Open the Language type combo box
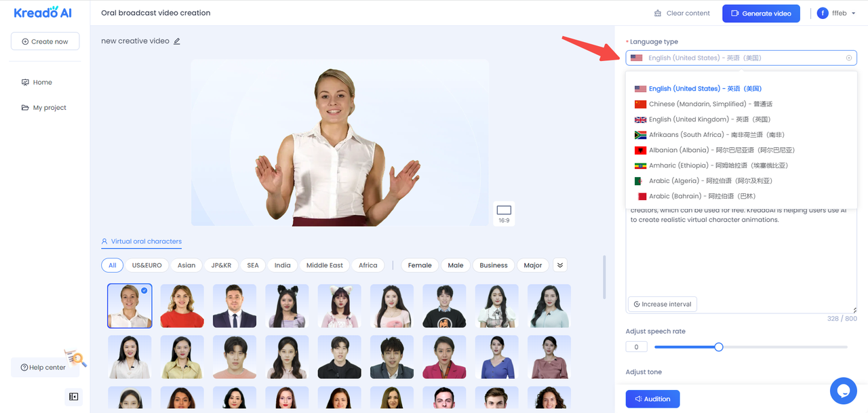 (x=741, y=58)
